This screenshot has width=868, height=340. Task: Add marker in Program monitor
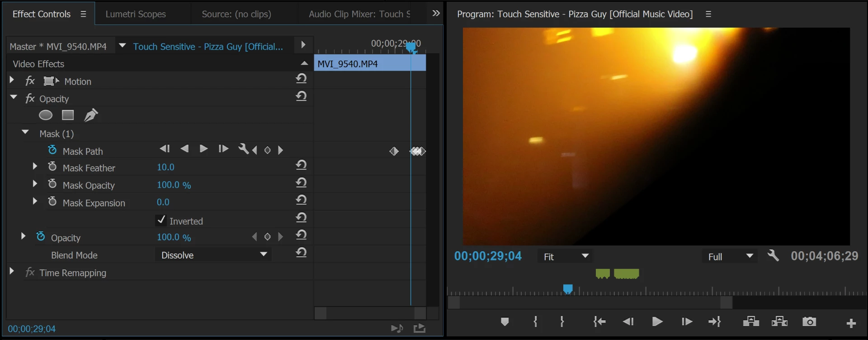click(x=505, y=322)
